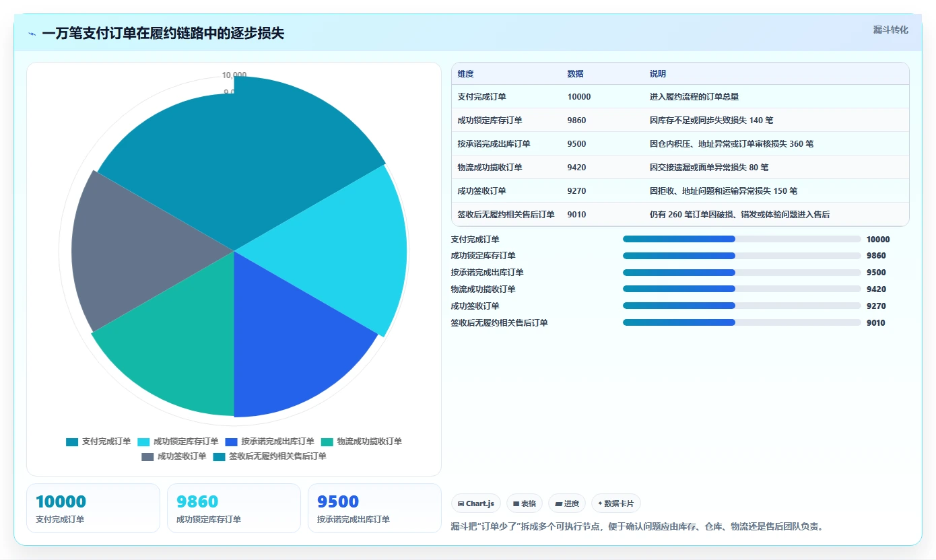This screenshot has height=560, width=936.
Task: Click the table value 9860
Action: click(x=577, y=120)
